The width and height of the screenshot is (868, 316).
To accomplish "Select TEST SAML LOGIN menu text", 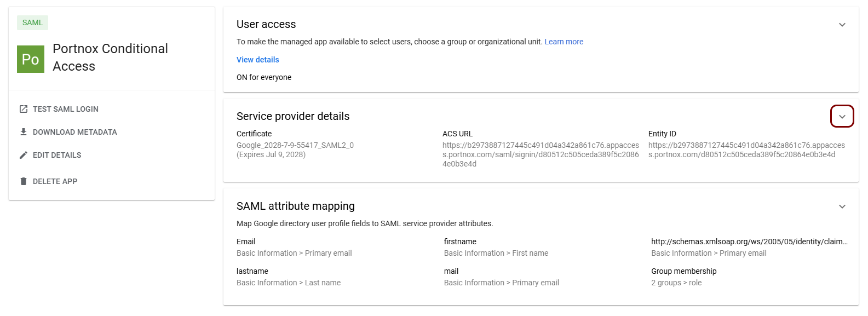I will click(66, 109).
